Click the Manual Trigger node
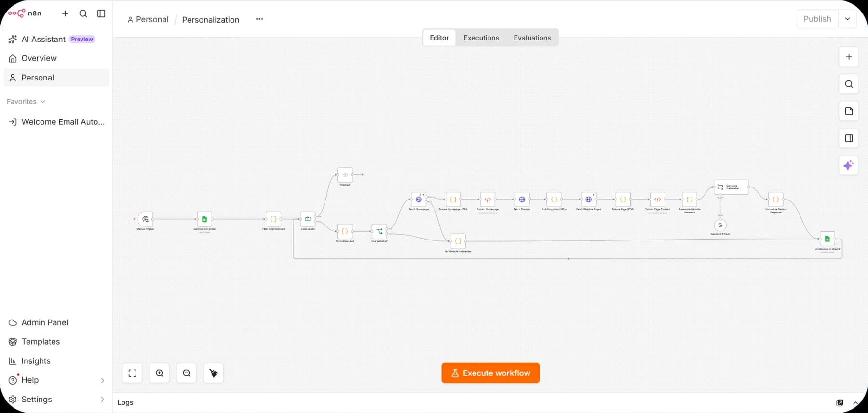 pyautogui.click(x=145, y=219)
